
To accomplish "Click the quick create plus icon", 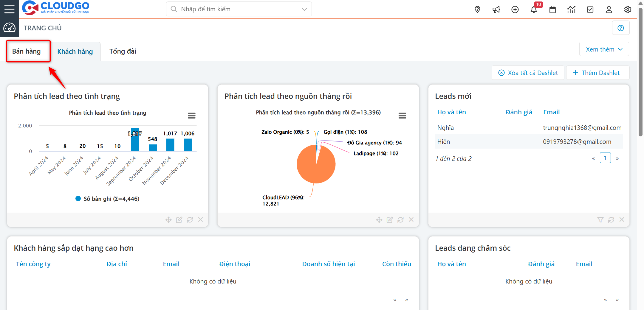I will click(515, 10).
